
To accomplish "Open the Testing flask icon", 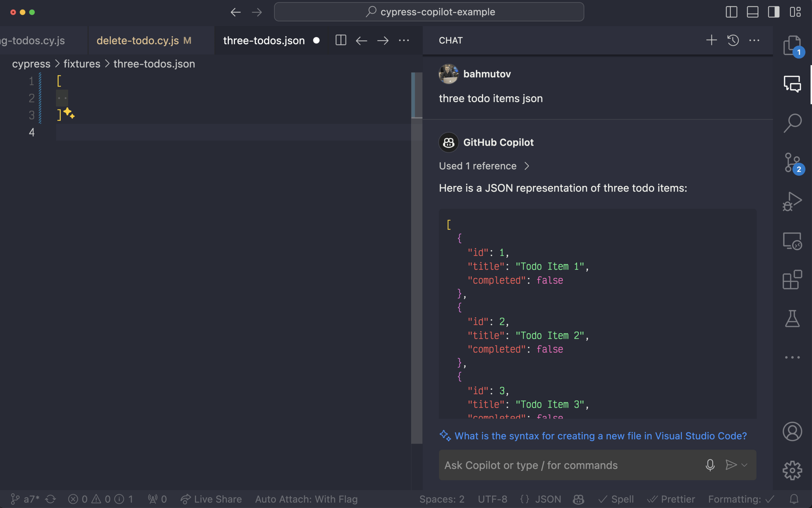I will 792,319.
